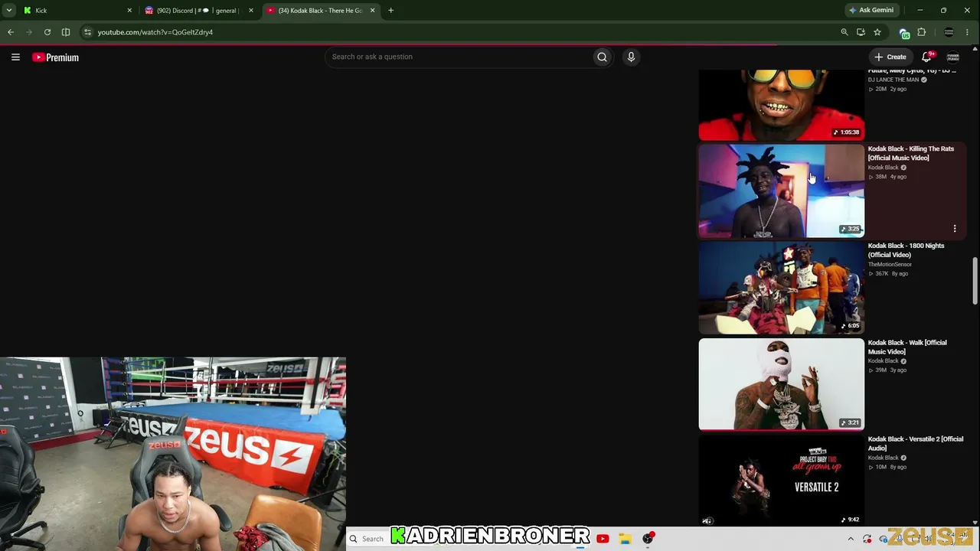This screenshot has width=980, height=551.
Task: Click the zoom magnifier in address bar
Action: [x=844, y=32]
